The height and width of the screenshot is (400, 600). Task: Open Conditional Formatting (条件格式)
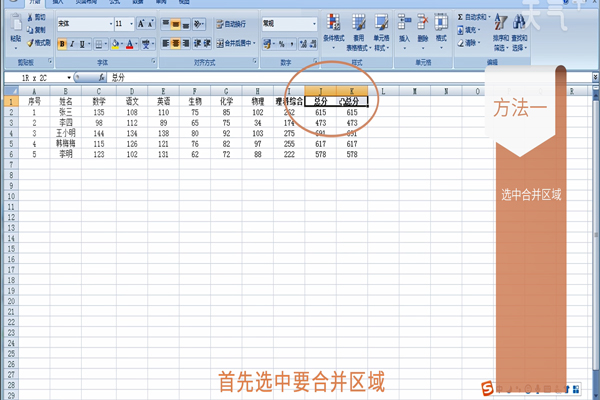pyautogui.click(x=333, y=32)
